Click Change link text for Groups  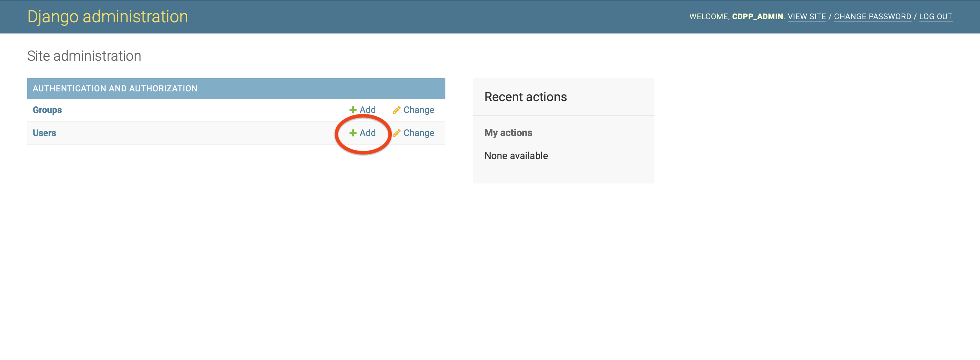[419, 110]
